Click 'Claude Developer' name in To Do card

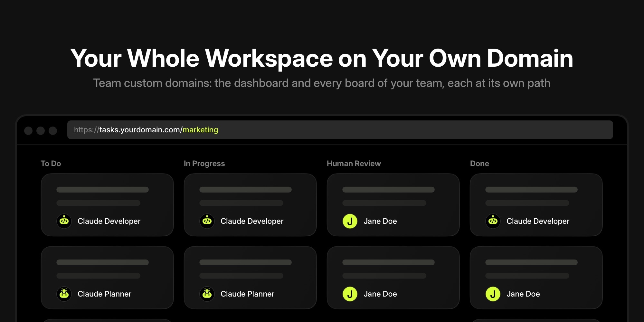109,221
